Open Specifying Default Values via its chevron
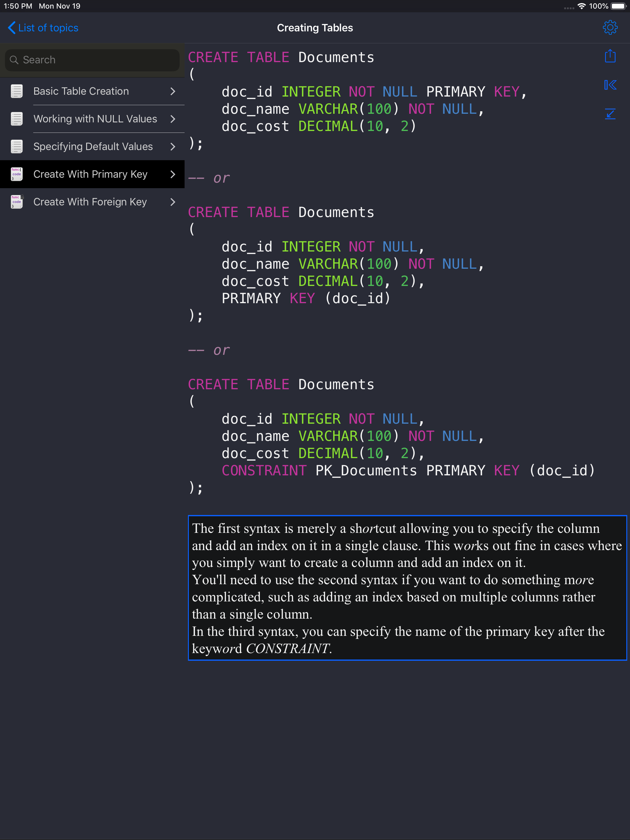 click(x=173, y=146)
